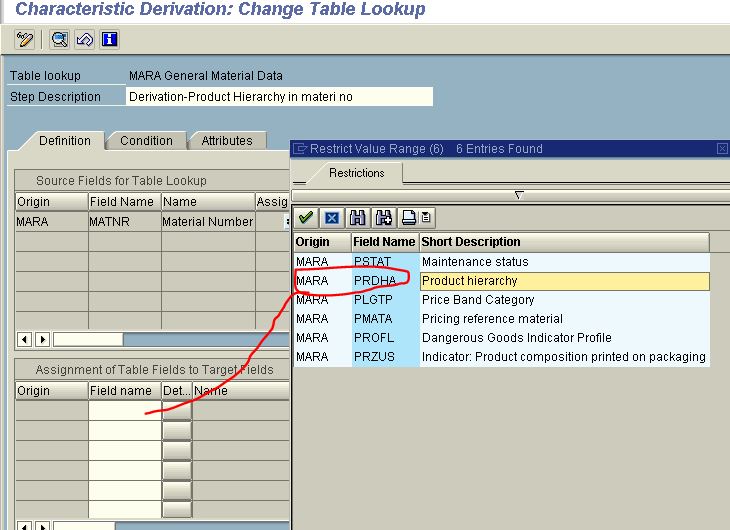
Task: Click the Name header in source table
Action: [208, 202]
